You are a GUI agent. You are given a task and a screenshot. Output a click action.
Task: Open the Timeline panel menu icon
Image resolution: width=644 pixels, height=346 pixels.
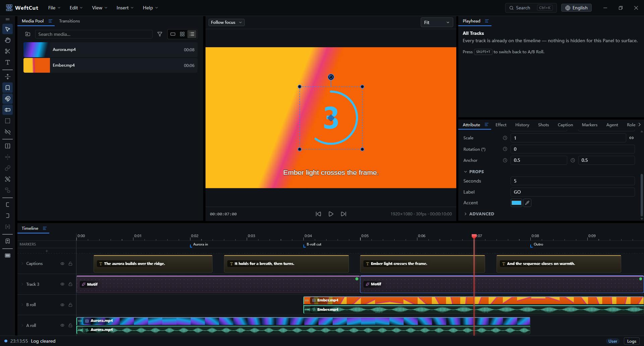click(x=45, y=228)
